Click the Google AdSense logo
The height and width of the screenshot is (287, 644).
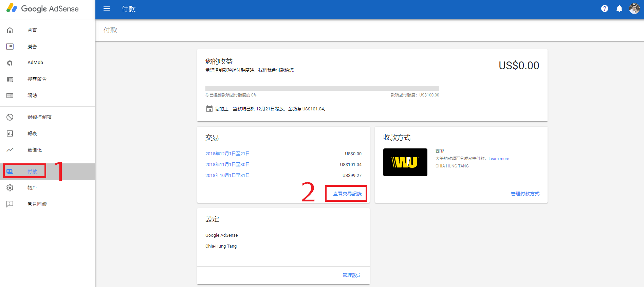point(42,8)
